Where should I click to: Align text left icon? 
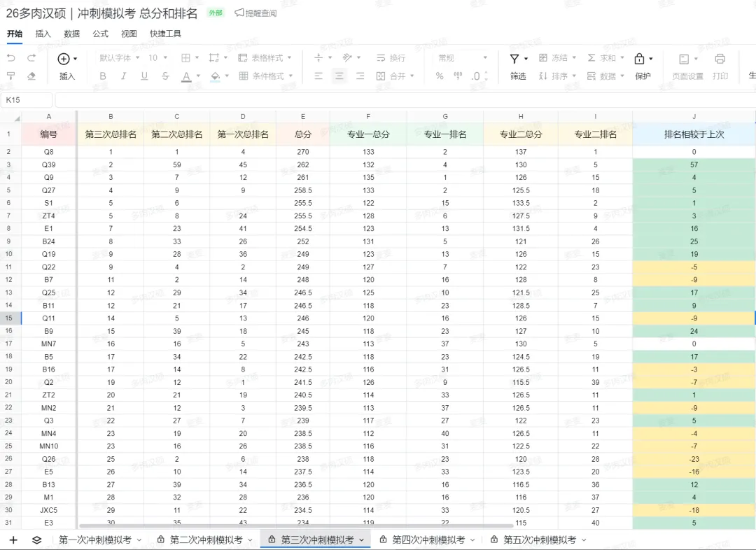coord(318,76)
